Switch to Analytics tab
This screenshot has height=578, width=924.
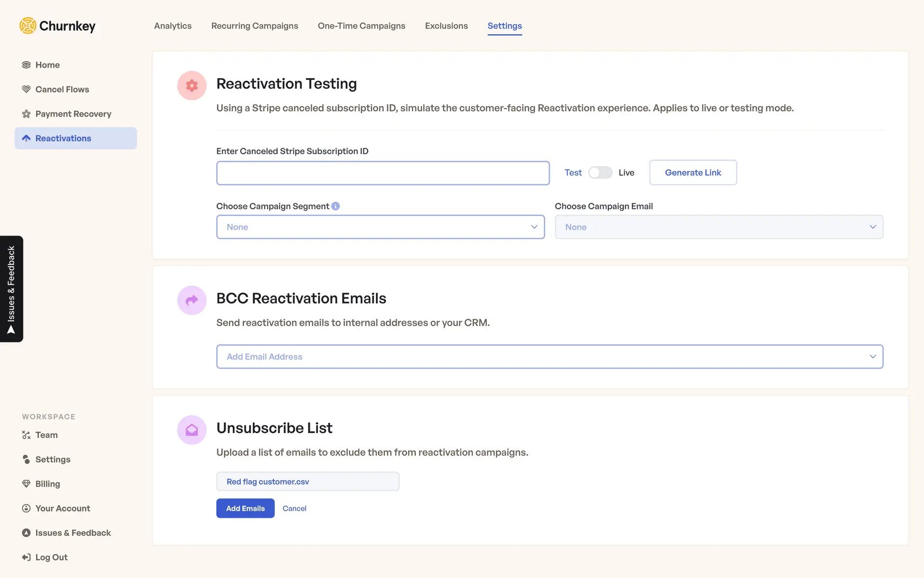(x=173, y=26)
